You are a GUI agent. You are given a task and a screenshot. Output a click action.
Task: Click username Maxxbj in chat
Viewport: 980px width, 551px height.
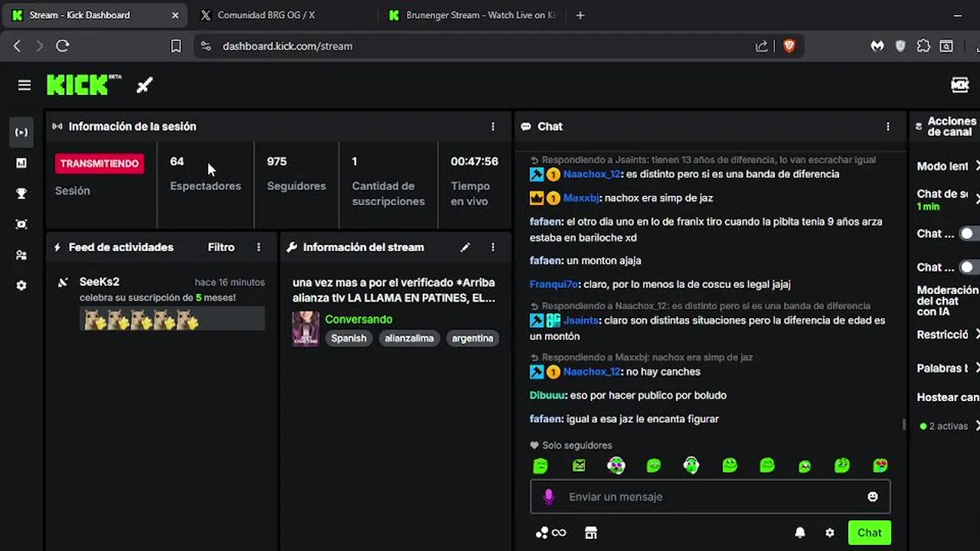[x=581, y=197]
